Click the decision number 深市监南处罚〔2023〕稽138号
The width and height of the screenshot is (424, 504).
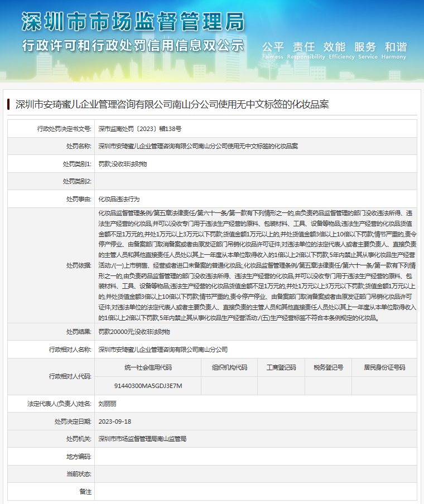tap(139, 128)
